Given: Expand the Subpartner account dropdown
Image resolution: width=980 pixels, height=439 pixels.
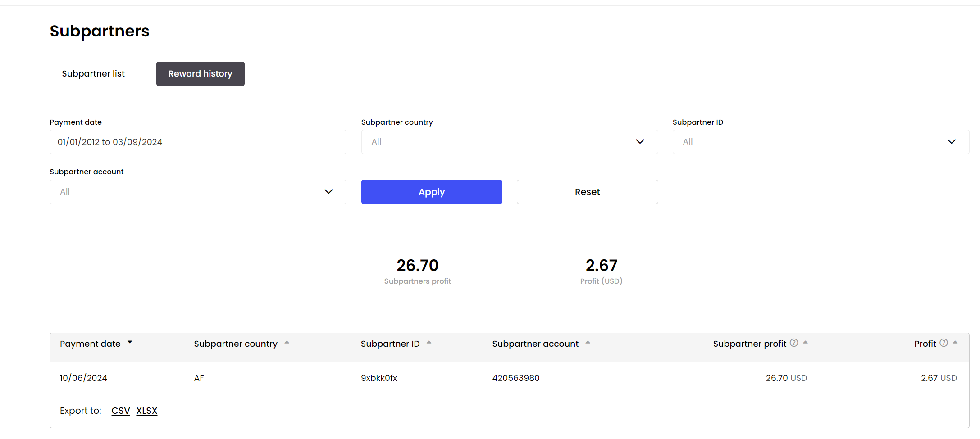Looking at the screenshot, I should pos(198,192).
